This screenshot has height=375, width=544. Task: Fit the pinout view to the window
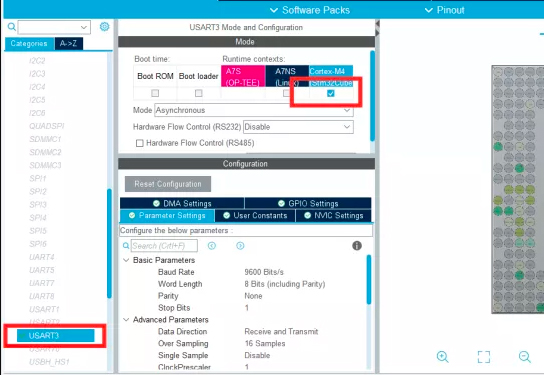(484, 357)
